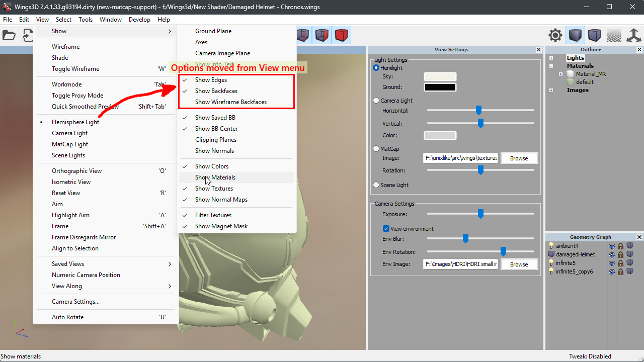
Task: Click wireframe cube icon for ambient4 row
Action: pos(629,246)
